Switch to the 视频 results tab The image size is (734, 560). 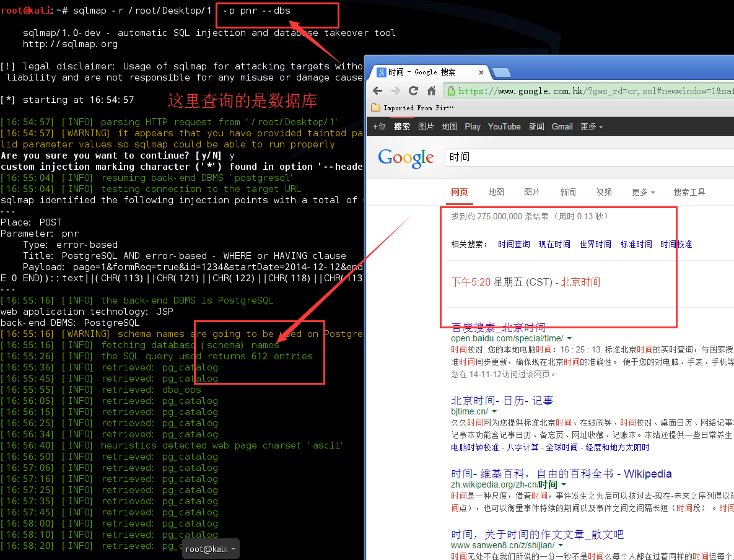pyautogui.click(x=604, y=192)
